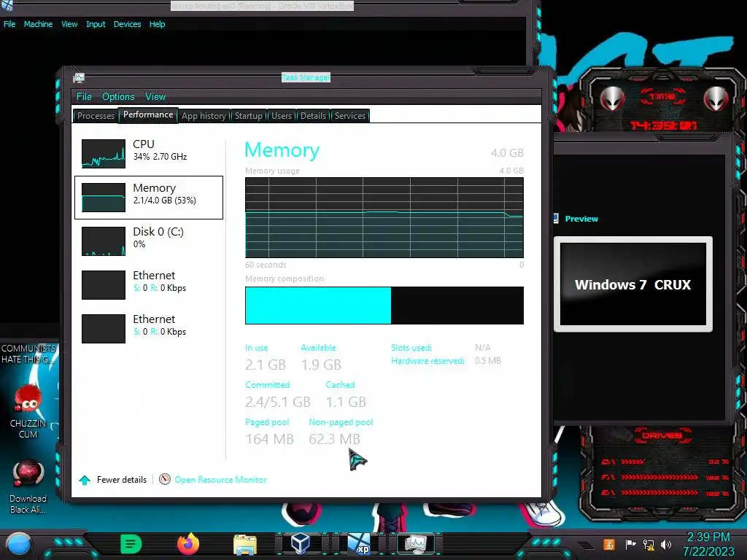Click the memory usage graph
The height and width of the screenshot is (560, 747).
(384, 217)
